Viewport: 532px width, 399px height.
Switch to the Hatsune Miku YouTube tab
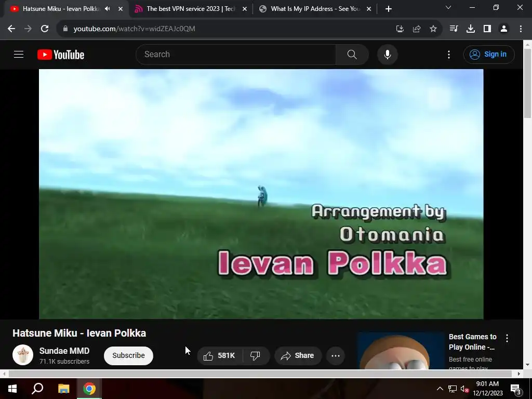[x=61, y=9]
